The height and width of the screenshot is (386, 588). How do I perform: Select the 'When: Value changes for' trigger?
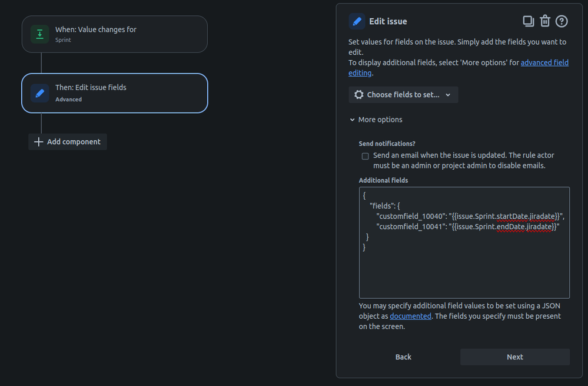click(x=115, y=34)
